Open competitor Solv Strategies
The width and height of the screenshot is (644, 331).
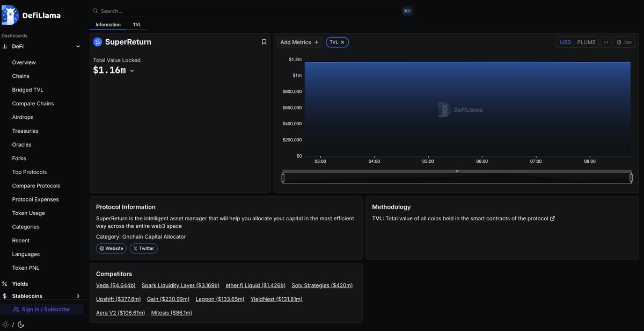coord(323,285)
